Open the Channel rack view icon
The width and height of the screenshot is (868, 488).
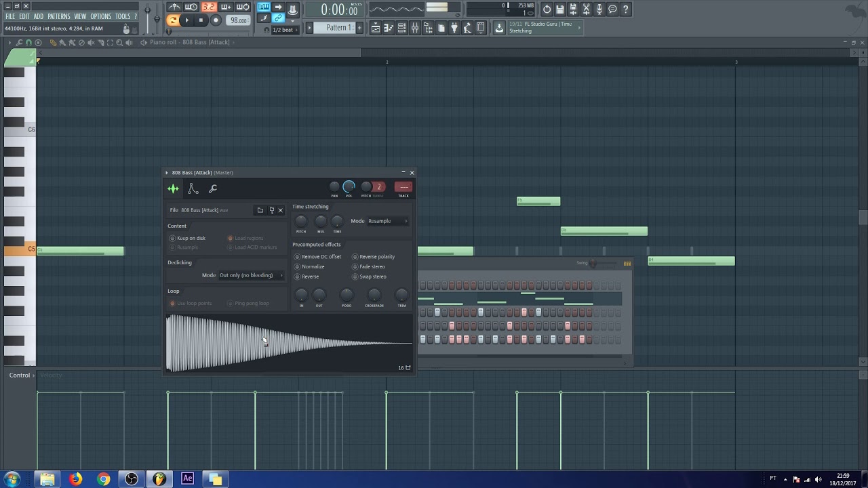coord(401,28)
